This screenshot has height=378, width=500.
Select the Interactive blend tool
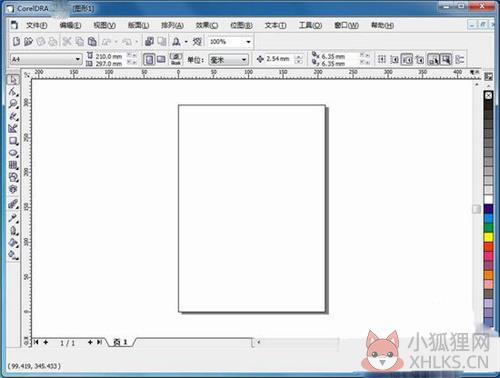pyautogui.click(x=13, y=204)
